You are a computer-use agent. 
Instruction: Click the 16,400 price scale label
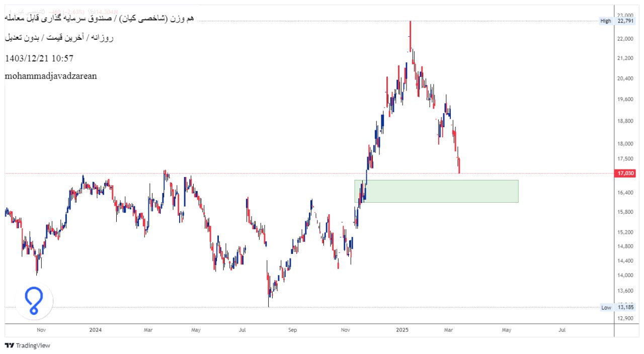626,193
